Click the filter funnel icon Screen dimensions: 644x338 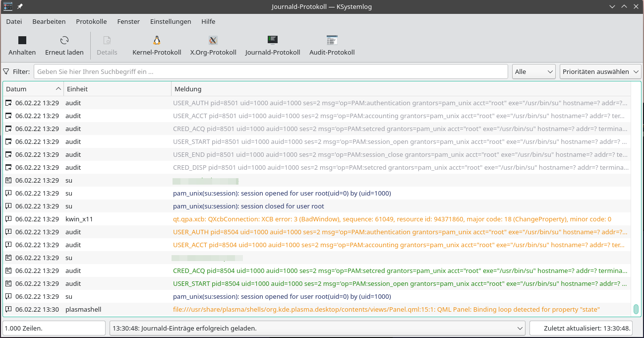click(x=6, y=71)
